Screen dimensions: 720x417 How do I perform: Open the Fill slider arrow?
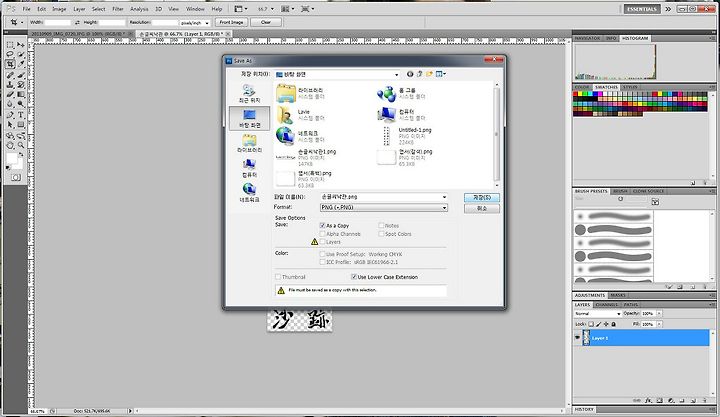[x=659, y=324]
